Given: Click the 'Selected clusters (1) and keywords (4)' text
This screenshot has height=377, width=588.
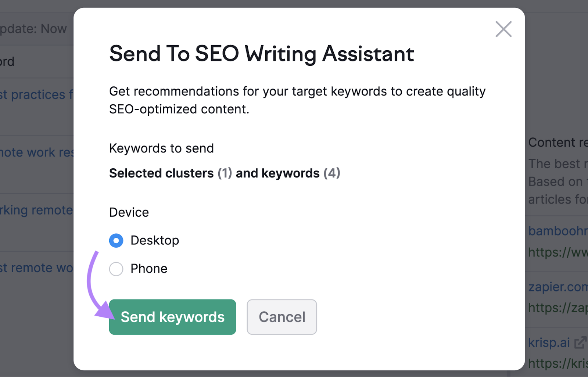Looking at the screenshot, I should coord(225,173).
